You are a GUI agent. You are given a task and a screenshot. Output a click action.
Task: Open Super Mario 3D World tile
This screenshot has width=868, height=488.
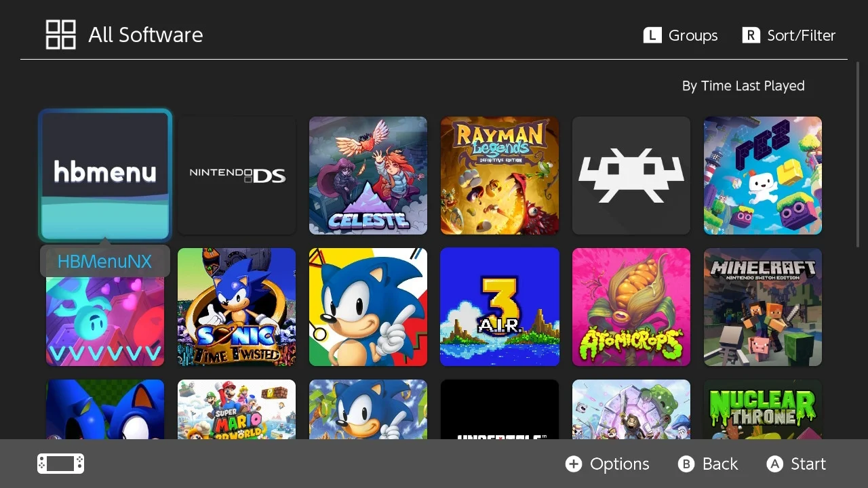[x=237, y=409]
